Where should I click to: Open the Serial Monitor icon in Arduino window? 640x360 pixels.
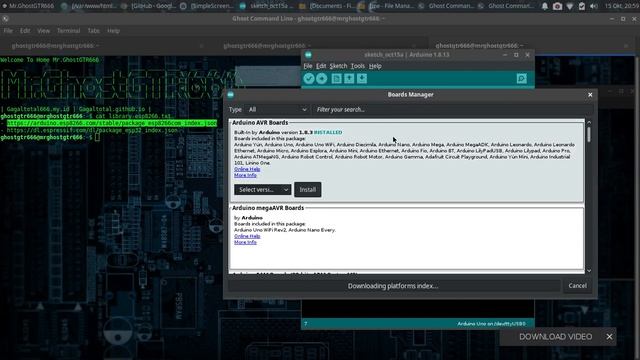[x=521, y=78]
